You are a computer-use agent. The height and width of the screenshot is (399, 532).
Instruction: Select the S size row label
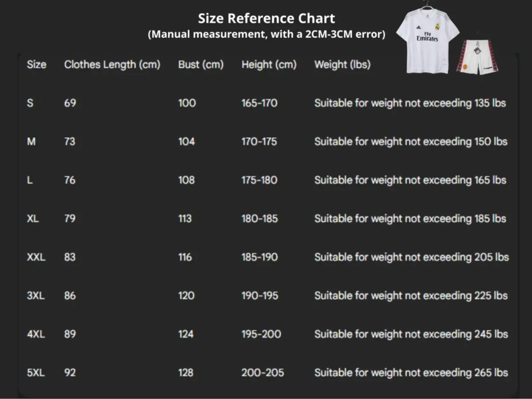coord(30,103)
